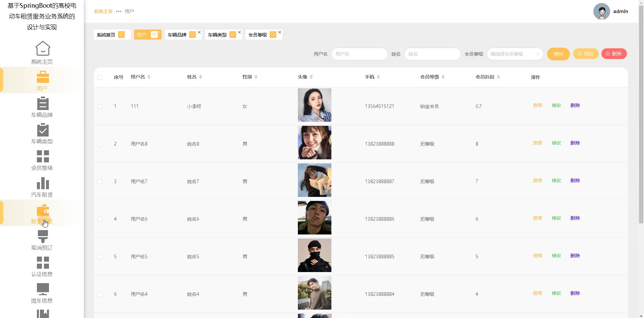Click the heart icon on 车辆品牌 tab

click(193, 35)
